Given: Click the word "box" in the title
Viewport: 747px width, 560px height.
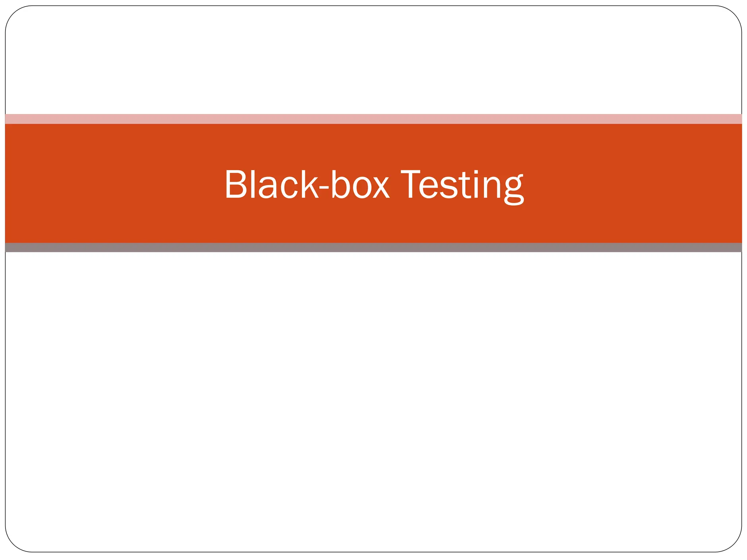Looking at the screenshot, I should (x=360, y=183).
